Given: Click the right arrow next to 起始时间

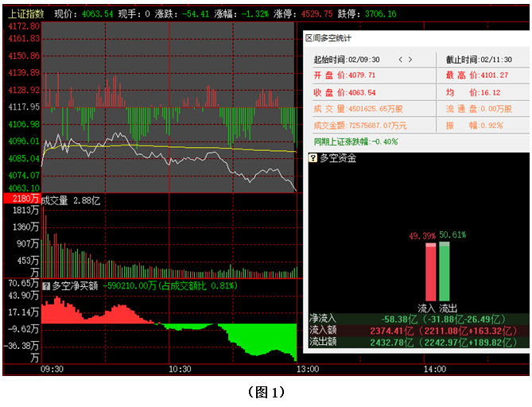Looking at the screenshot, I should 410,60.
